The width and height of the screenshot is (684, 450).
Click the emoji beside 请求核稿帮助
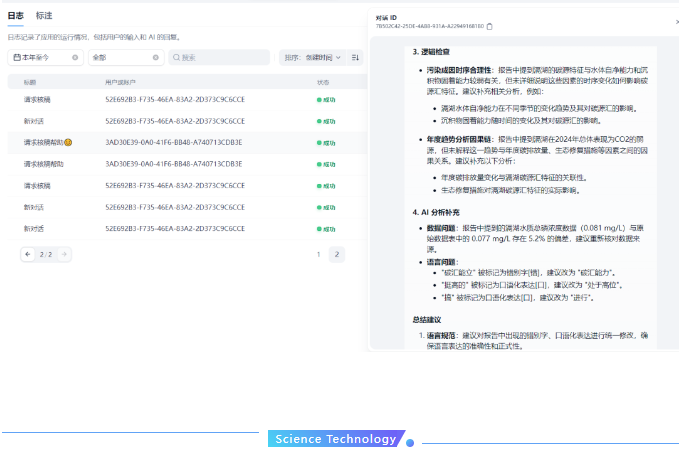[x=68, y=143]
